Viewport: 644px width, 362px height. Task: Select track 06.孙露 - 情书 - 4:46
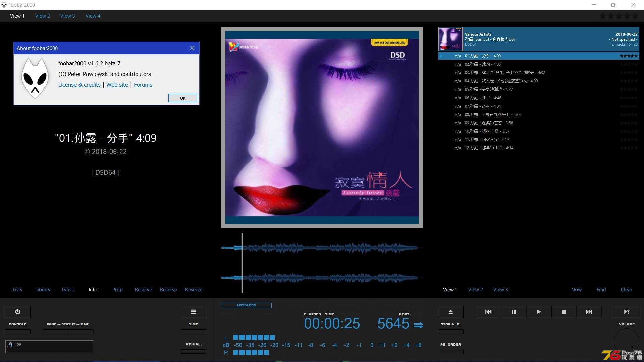click(539, 98)
